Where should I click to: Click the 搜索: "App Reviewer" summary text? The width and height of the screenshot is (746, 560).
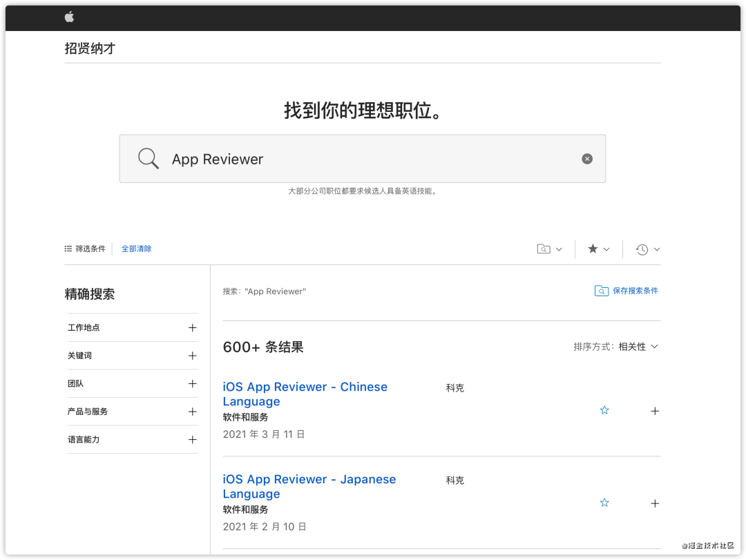click(265, 291)
